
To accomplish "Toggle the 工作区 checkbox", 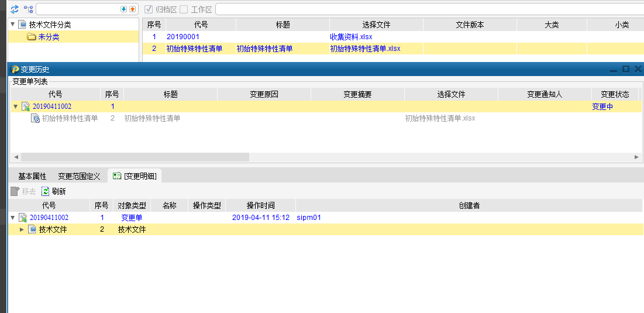I will click(184, 9).
